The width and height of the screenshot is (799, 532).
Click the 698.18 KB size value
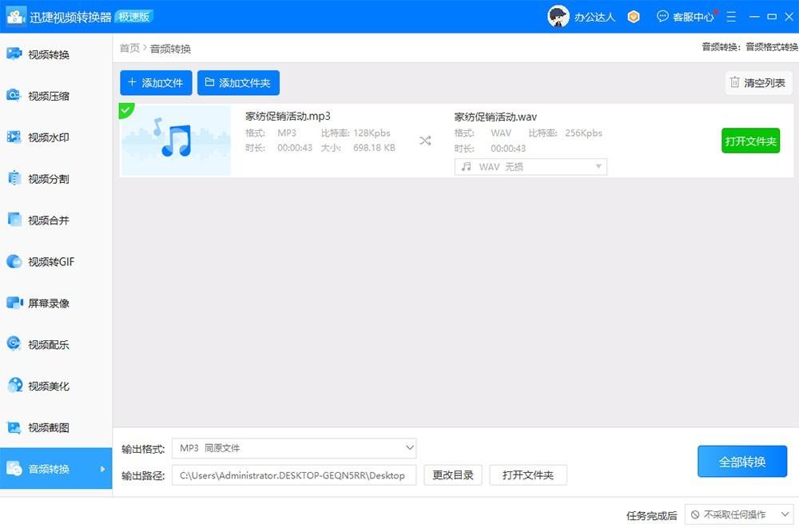coord(374,148)
